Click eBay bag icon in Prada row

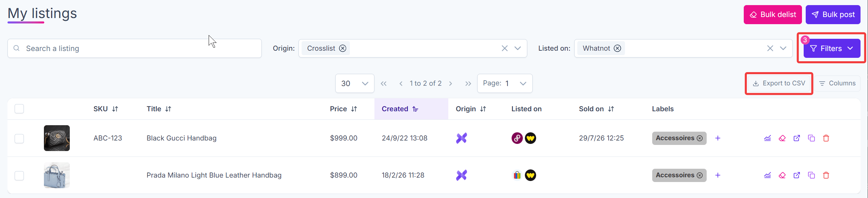coord(517,175)
